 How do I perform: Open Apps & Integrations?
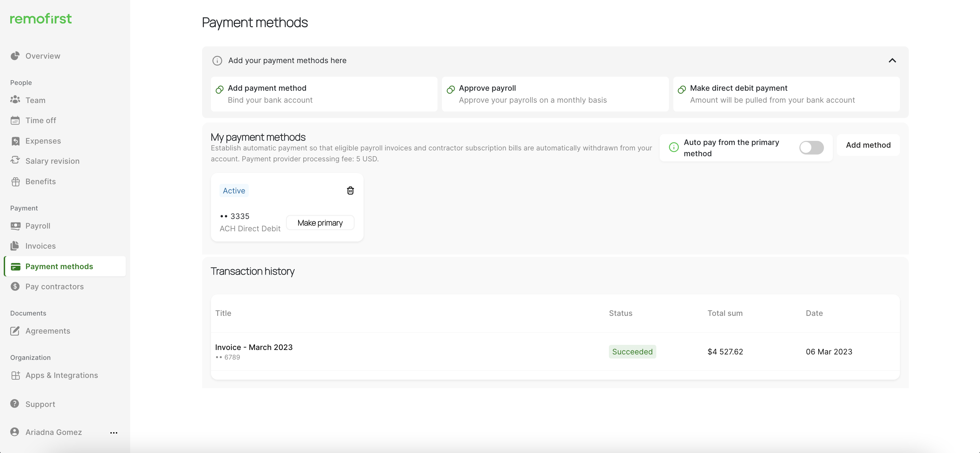[65, 375]
